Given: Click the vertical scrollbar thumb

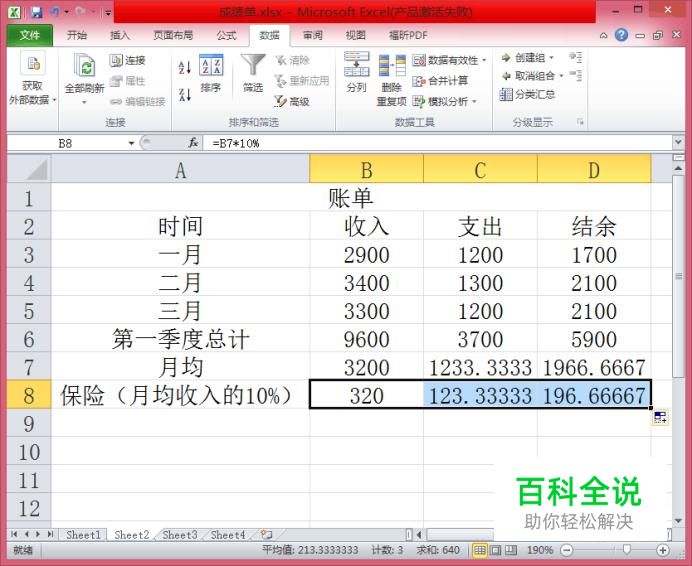Looking at the screenshot, I should (678, 276).
